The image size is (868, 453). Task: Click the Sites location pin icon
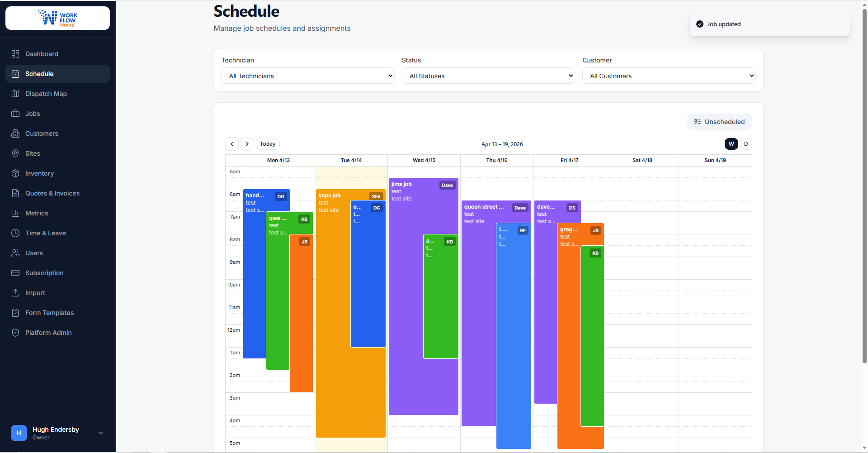[15, 153]
